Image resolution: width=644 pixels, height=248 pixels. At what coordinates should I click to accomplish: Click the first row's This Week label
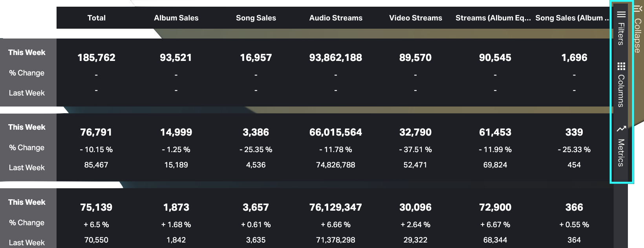(27, 53)
